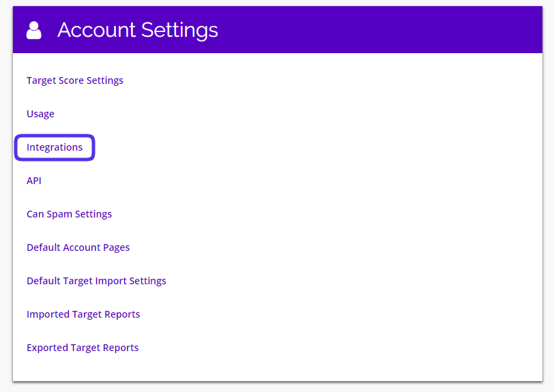Select Can Spam Settings below API
The height and width of the screenshot is (392, 554).
click(x=69, y=214)
